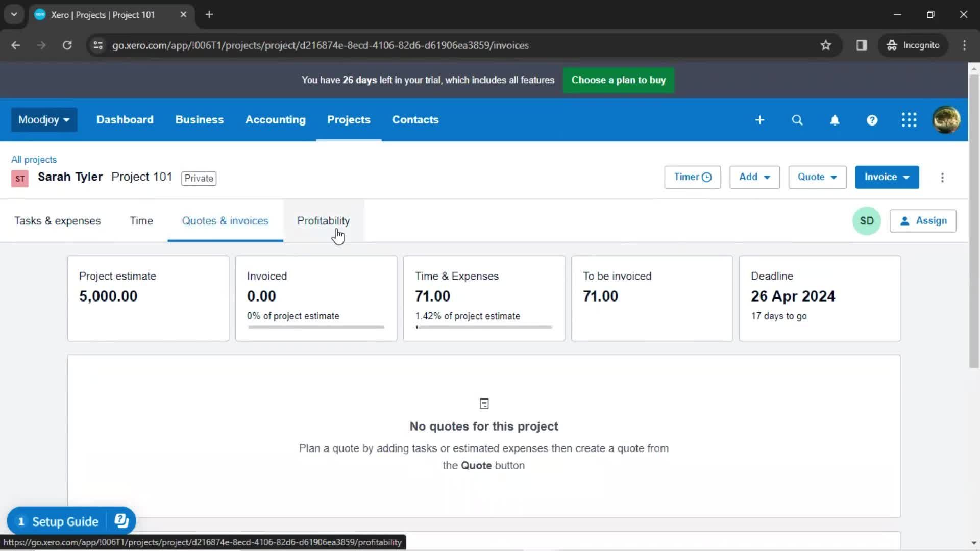Image resolution: width=980 pixels, height=551 pixels.
Task: Click the To be invoiced card
Action: [x=652, y=298]
